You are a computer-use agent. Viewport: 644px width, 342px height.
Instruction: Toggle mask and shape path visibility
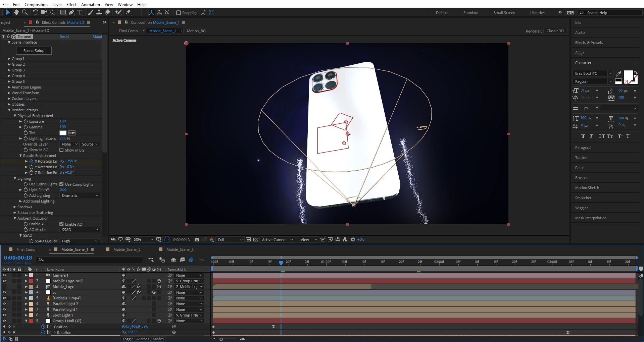(166, 240)
